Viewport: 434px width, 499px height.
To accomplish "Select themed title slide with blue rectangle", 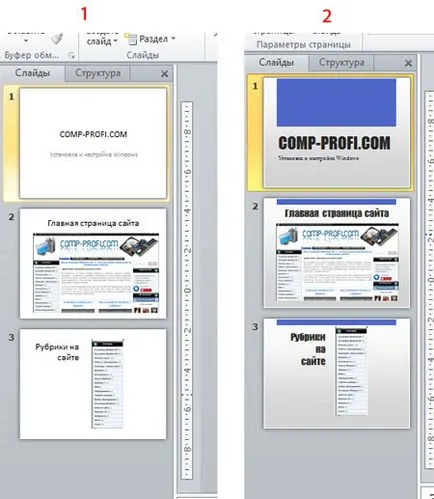I will (x=337, y=132).
